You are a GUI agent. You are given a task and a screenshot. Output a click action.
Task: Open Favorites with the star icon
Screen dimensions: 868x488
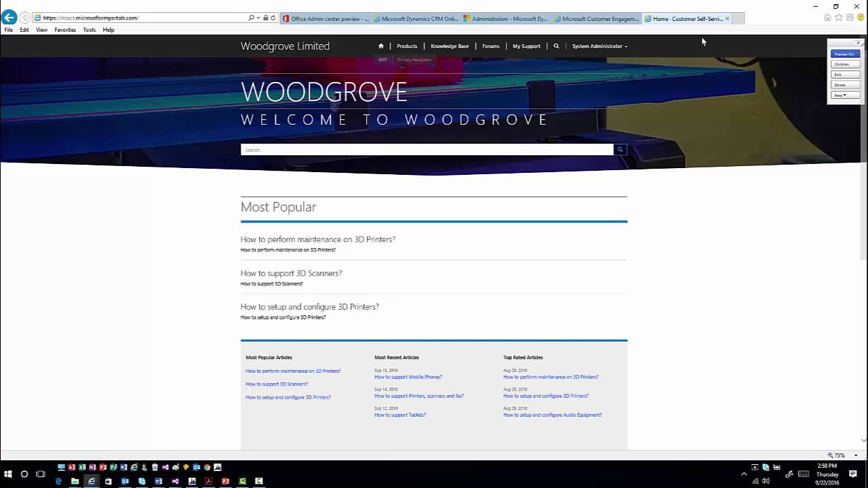click(x=839, y=18)
